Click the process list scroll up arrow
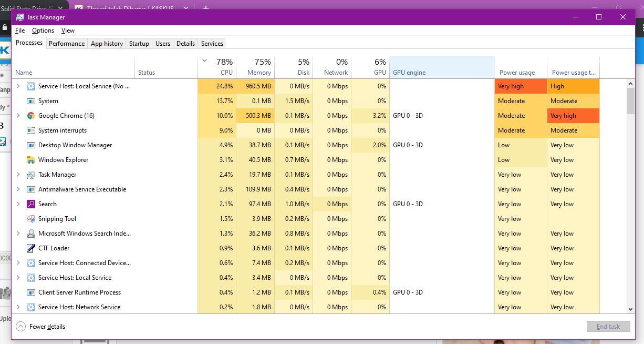This screenshot has height=344, width=644. 630,84
